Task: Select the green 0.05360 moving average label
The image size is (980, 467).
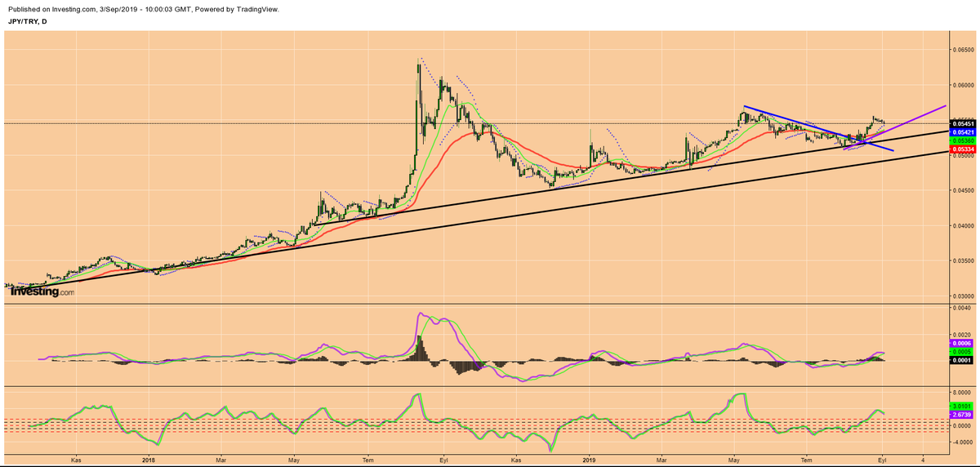Action: click(962, 140)
